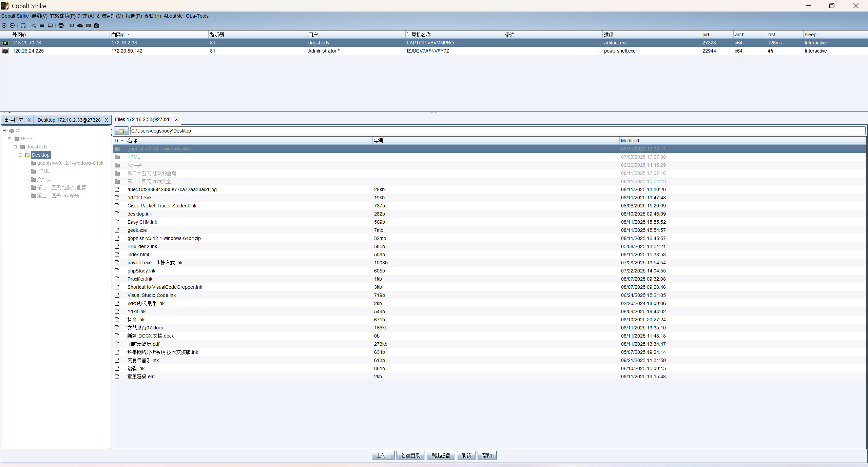This screenshot has height=467, width=868.
Task: Open the 站点管理(M) menu
Action: [x=110, y=16]
